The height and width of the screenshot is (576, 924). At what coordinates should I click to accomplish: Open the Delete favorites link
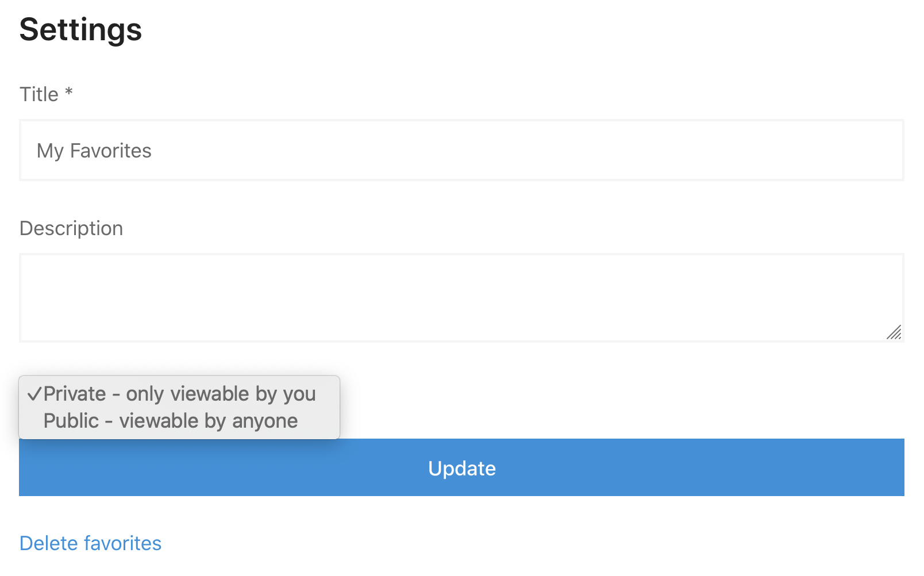[x=91, y=543]
